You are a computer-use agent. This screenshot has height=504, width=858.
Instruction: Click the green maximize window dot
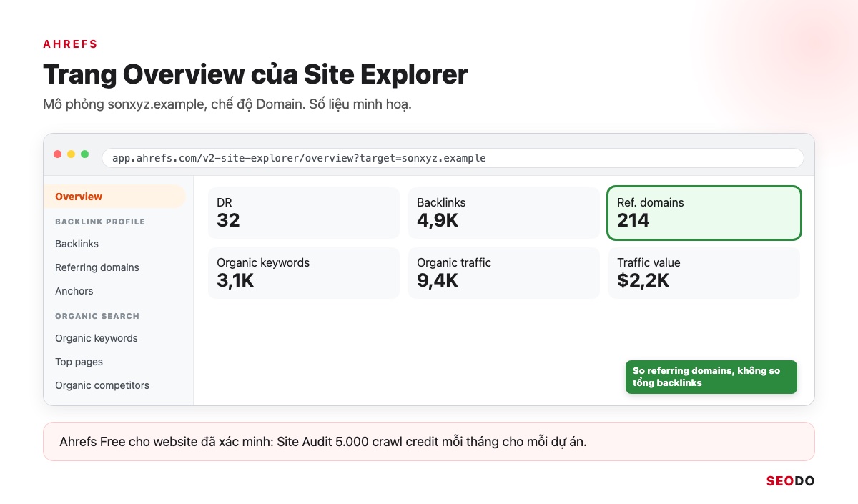pyautogui.click(x=85, y=154)
